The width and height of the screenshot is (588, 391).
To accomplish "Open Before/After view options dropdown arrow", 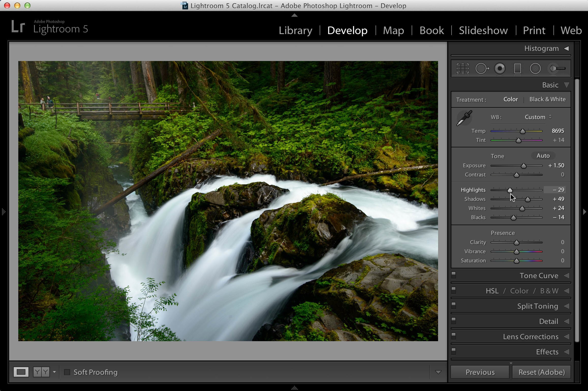I will pyautogui.click(x=54, y=372).
